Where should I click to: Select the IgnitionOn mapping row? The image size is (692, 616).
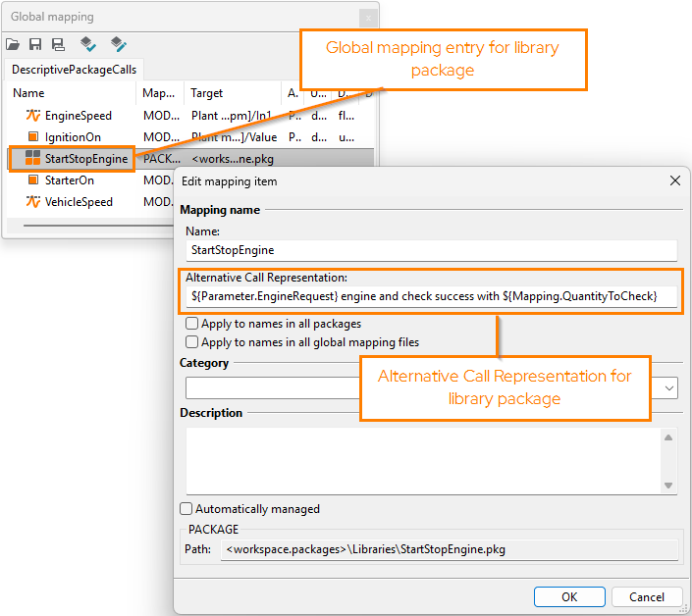click(190, 137)
